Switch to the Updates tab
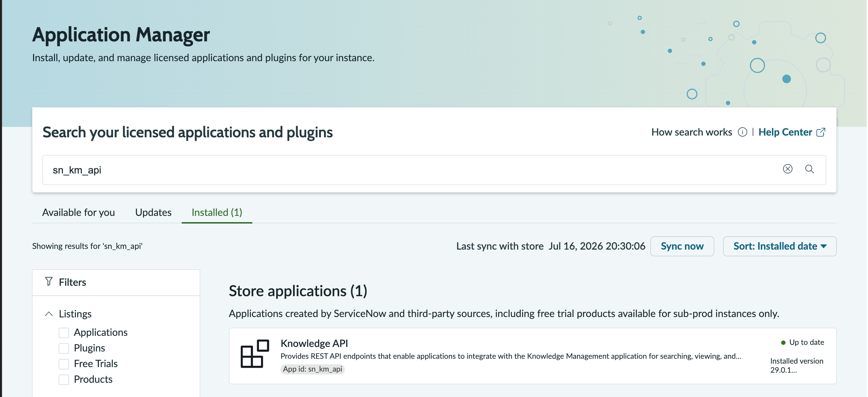Viewport: 868px width, 397px height. tap(153, 212)
